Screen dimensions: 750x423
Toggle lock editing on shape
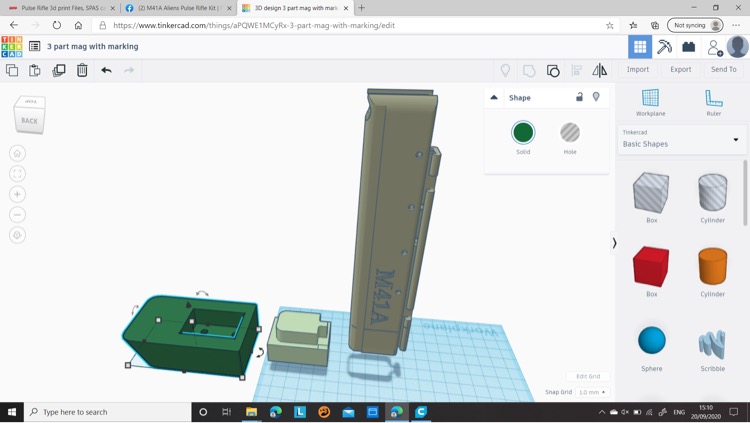point(579,97)
